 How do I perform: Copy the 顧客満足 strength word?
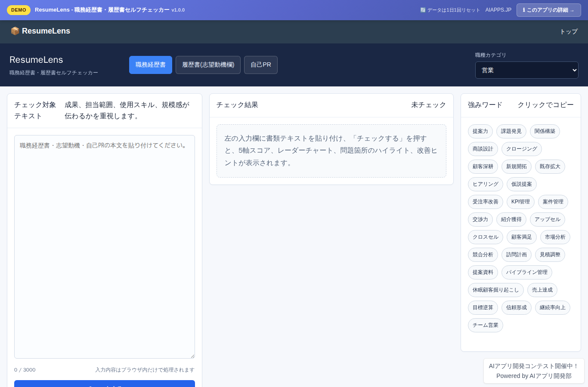(x=522, y=237)
